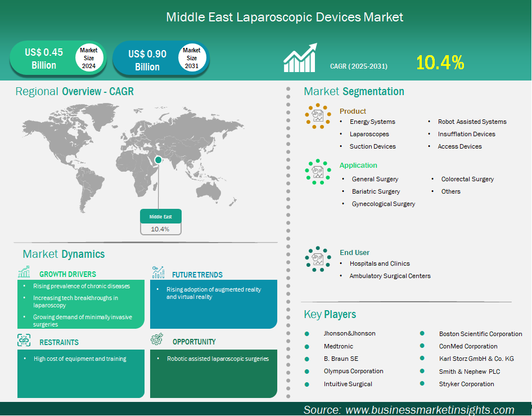Click Ambulatory Surgical Centers end user
This screenshot has width=532, height=416.
[x=390, y=276]
